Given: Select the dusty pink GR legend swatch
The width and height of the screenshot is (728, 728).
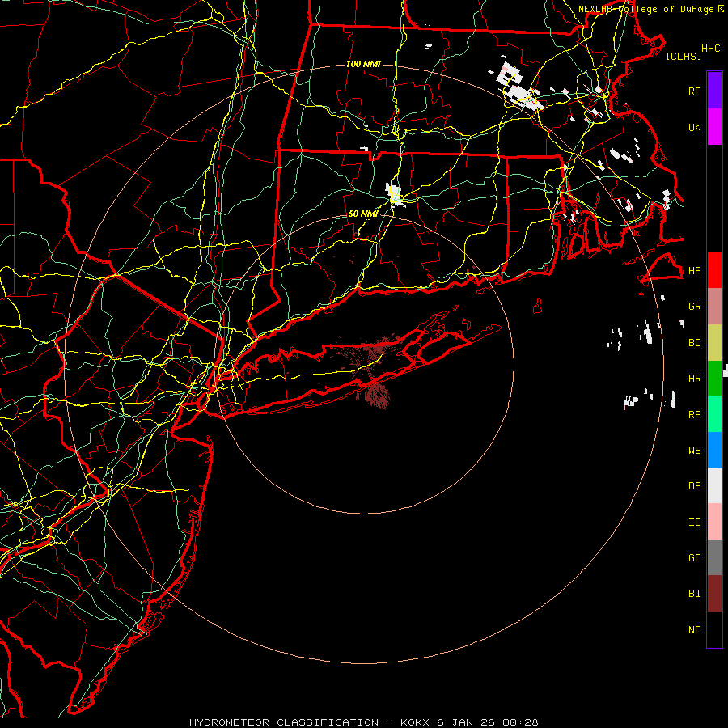Looking at the screenshot, I should (x=714, y=307).
